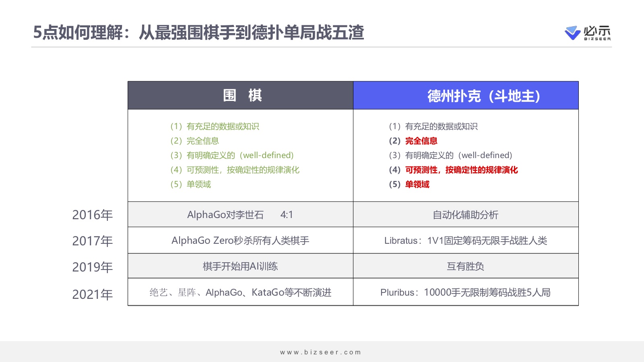Click the AlphaGo对李世石 4:1 cell
The width and height of the screenshot is (644, 362).
(x=240, y=215)
